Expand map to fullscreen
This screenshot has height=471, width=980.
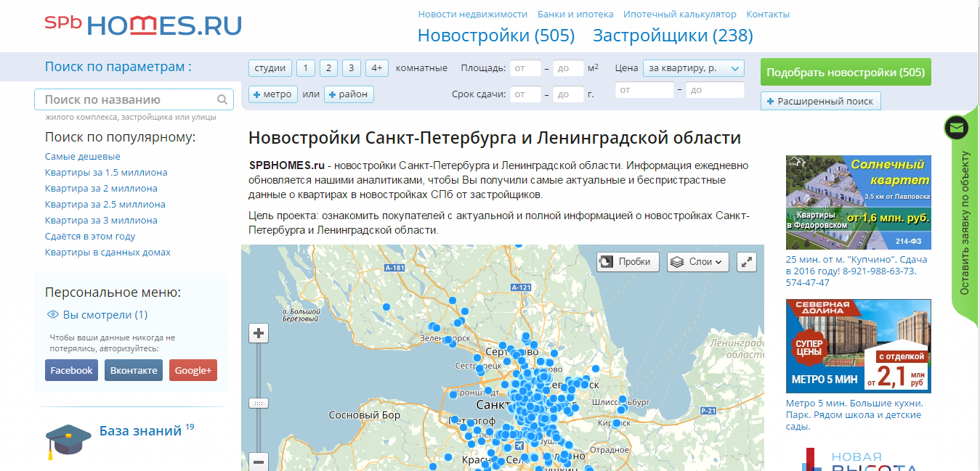(747, 262)
